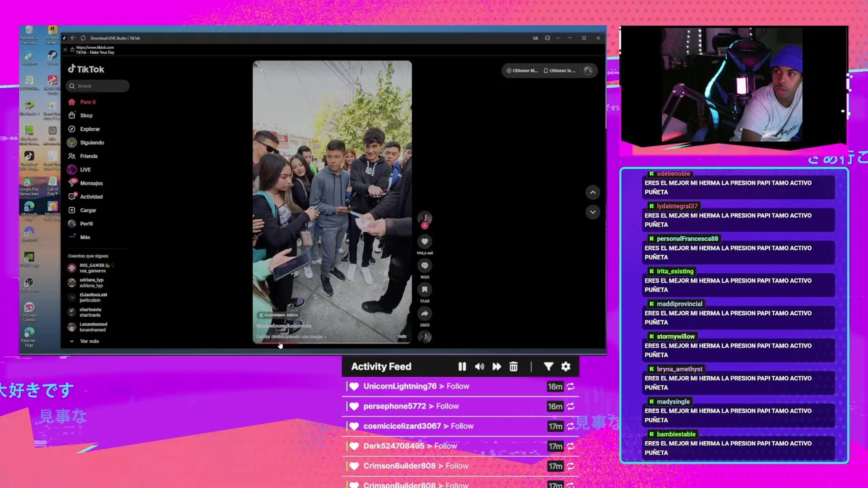Open Google Play Games beta shortcut
868x488 pixels.
coord(29,186)
